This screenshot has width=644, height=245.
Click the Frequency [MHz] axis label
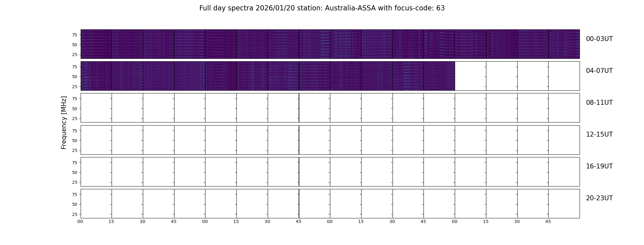tap(64, 123)
